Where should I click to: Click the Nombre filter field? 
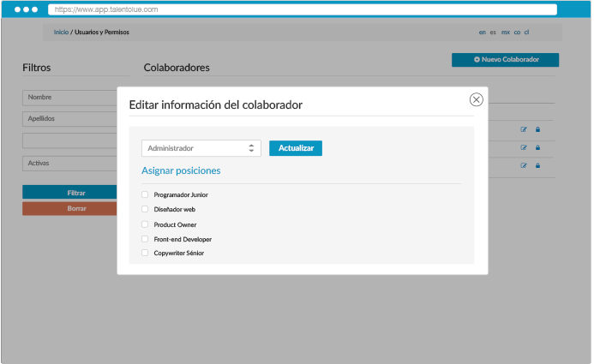point(69,98)
